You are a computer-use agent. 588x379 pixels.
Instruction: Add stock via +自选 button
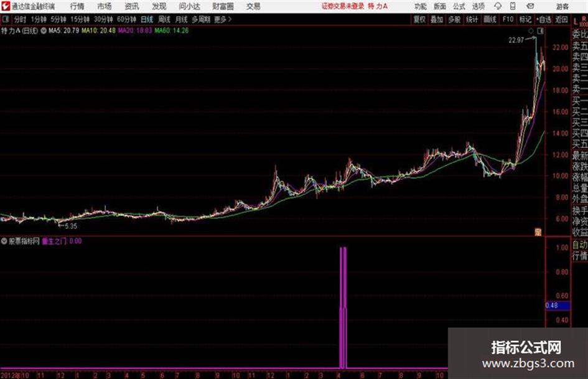544,19
